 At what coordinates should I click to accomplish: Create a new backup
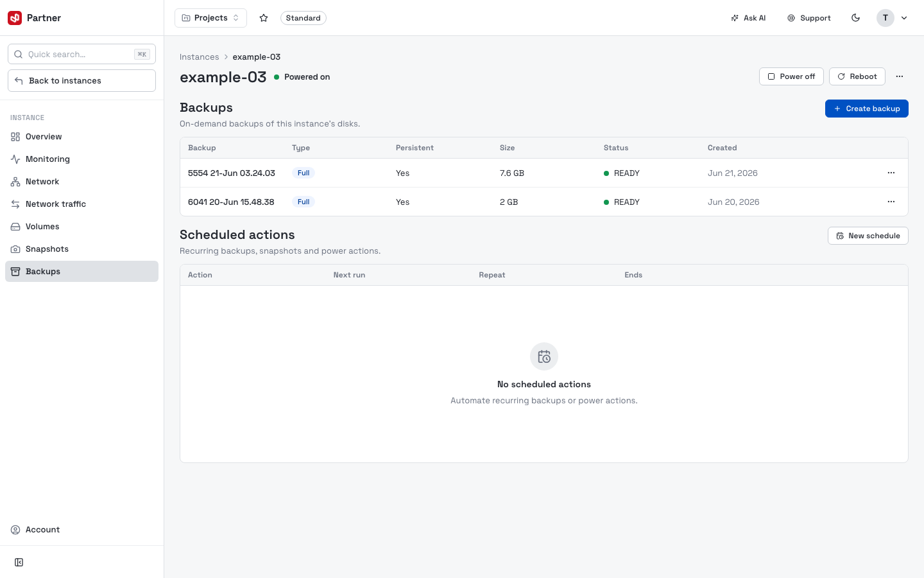pyautogui.click(x=867, y=109)
